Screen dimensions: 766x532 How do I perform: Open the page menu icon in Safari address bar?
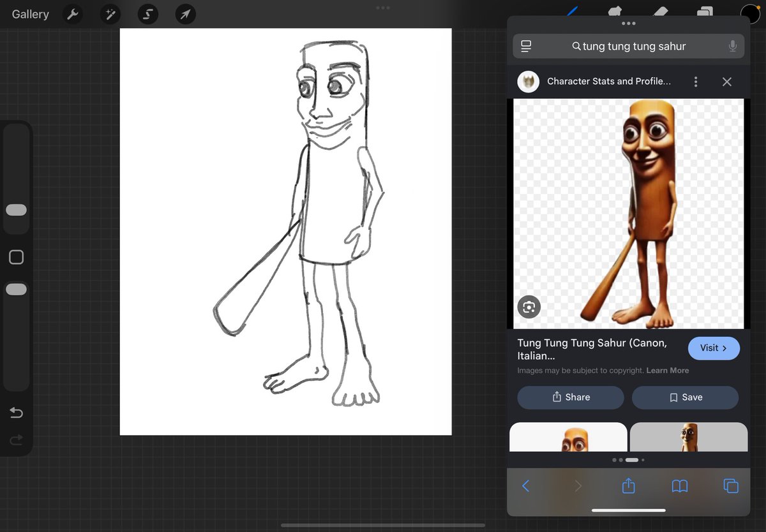click(526, 47)
